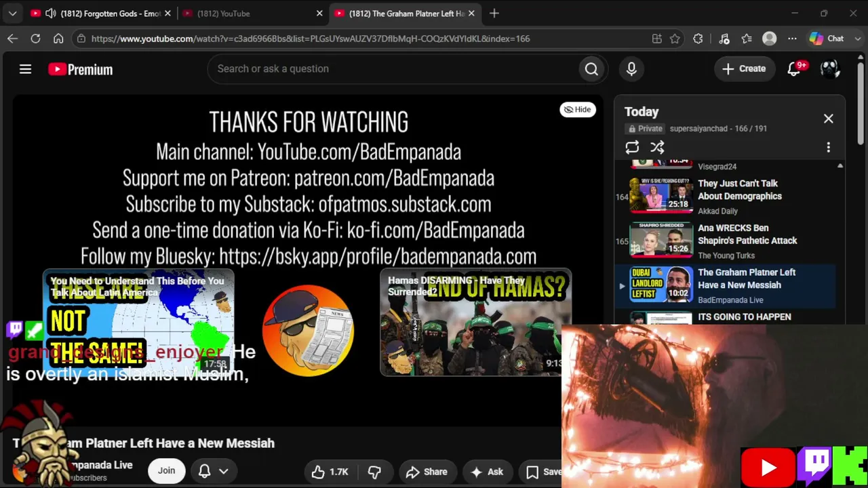Toggle playlist shuffle
Screen dimensions: 868x488
point(657,147)
